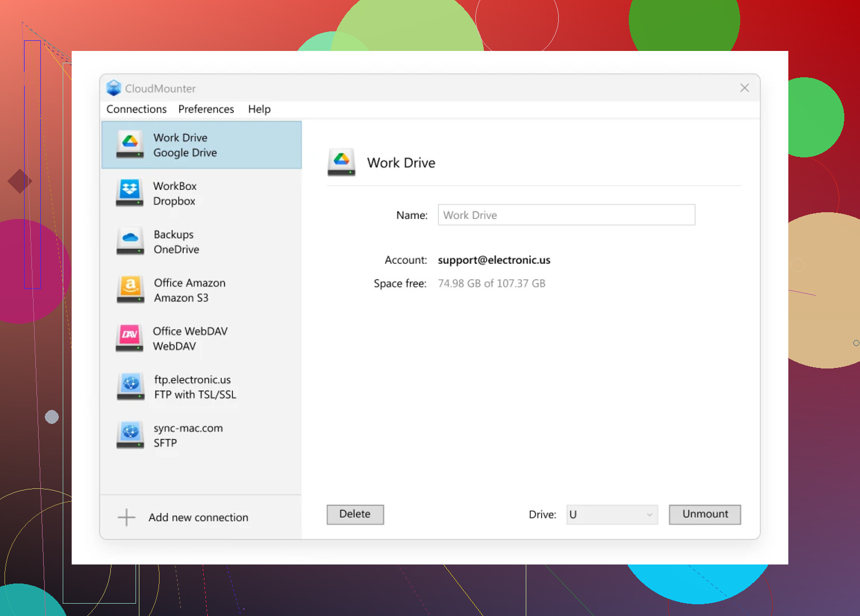Click the 'Work Drive' details heading

pyautogui.click(x=401, y=163)
